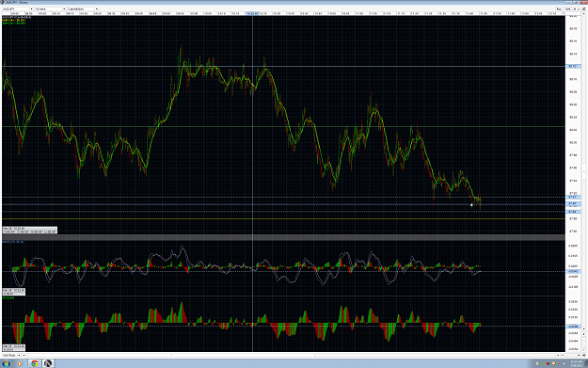Click the highlighted time label on the time axis
588x368 pixels.
point(252,13)
